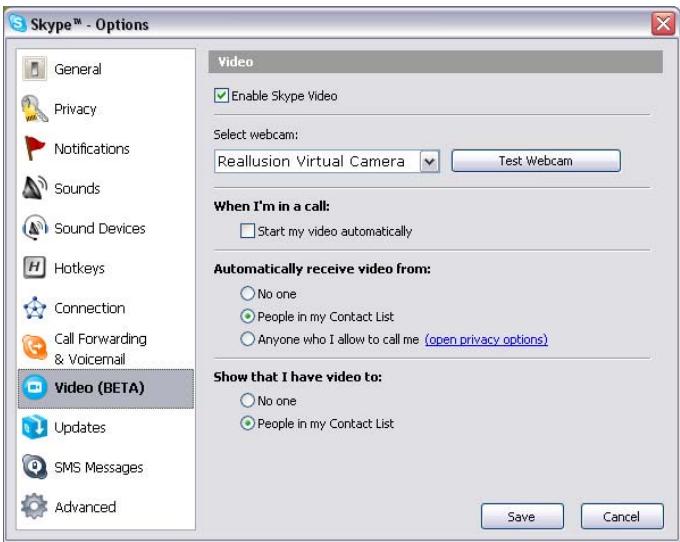Open the Sounds settings section

[x=106, y=188]
